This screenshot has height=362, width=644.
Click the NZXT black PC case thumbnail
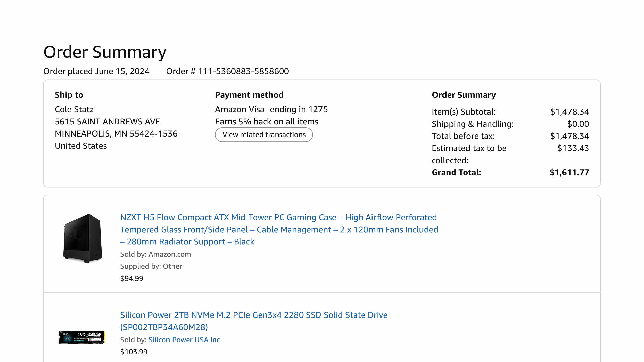(x=82, y=238)
